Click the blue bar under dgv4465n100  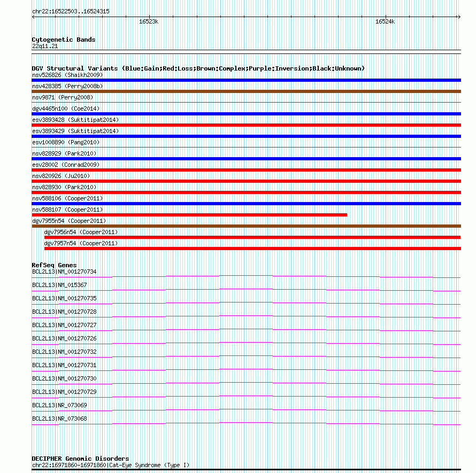[246, 114]
